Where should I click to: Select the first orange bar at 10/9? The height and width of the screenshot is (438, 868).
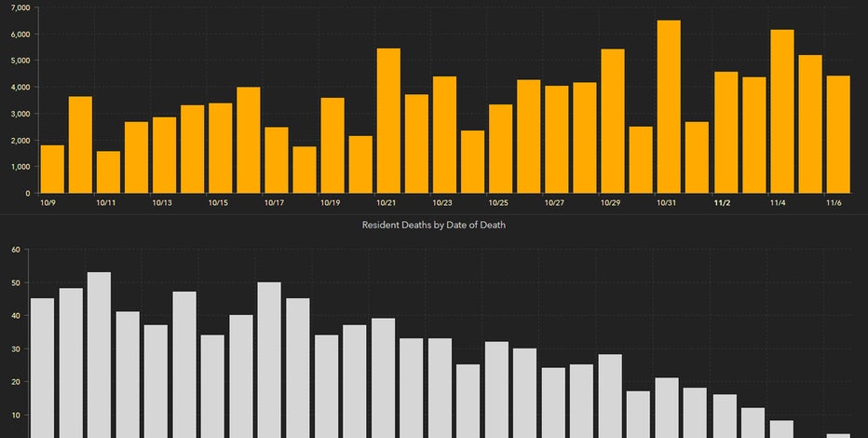[x=52, y=170]
